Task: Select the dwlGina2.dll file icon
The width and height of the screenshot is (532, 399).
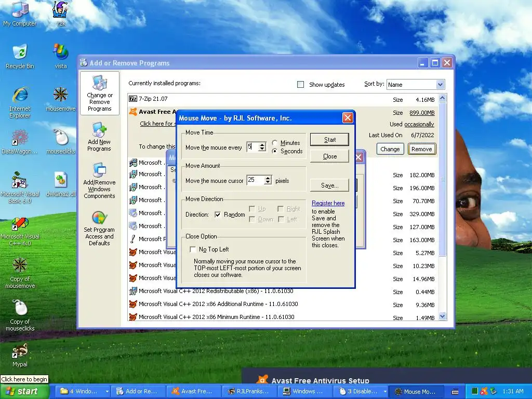Action: [x=61, y=184]
